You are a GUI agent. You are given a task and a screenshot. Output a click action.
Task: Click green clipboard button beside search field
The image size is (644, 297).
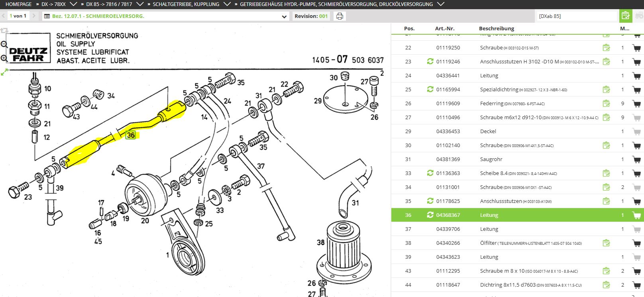coord(625,16)
